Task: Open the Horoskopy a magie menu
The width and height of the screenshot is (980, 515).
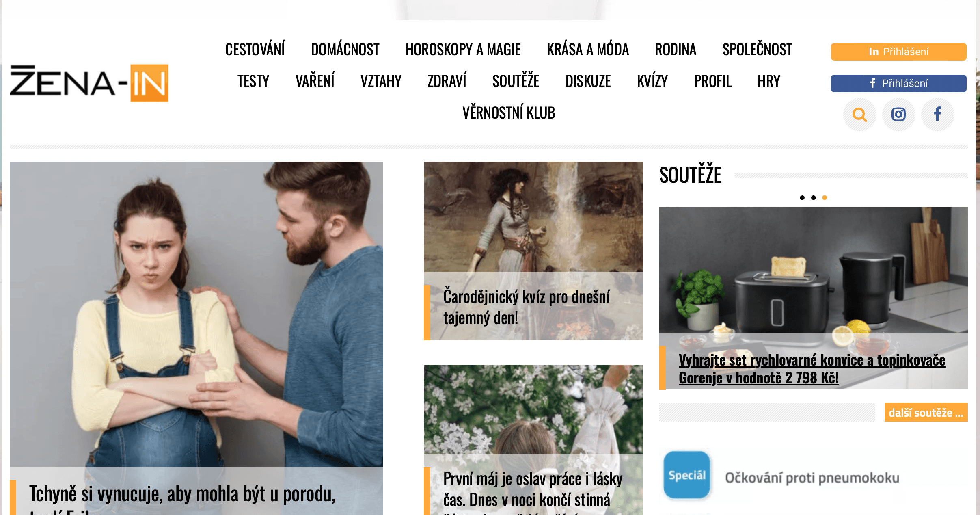Action: (x=463, y=50)
